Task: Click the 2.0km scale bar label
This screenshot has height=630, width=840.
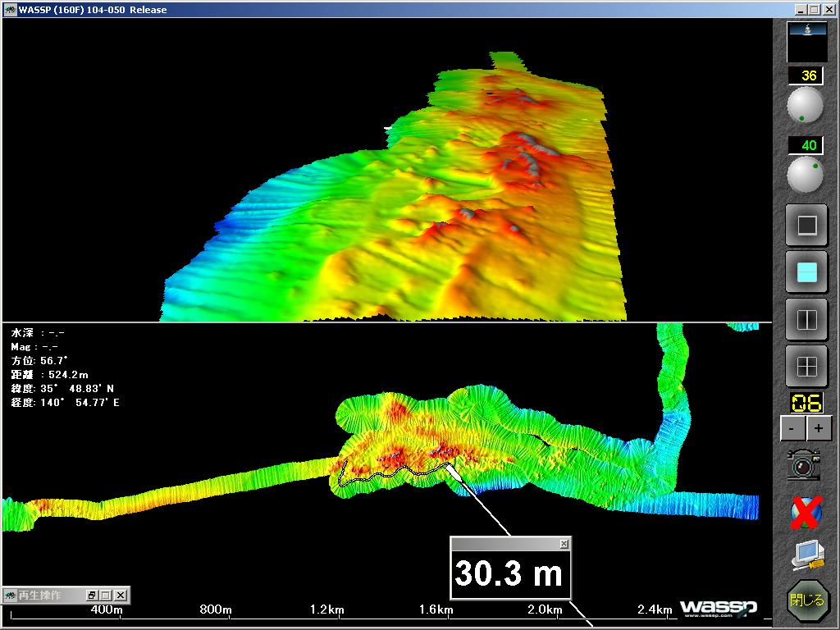Action: 545,609
